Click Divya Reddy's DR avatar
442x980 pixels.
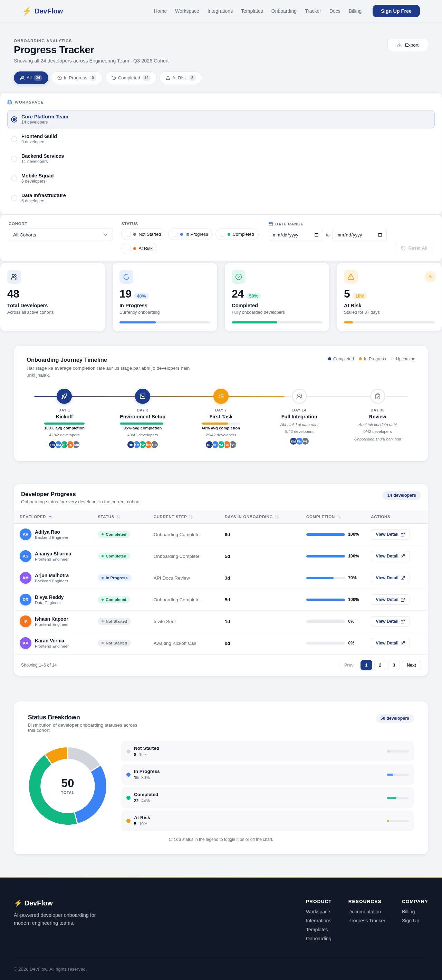[26, 600]
